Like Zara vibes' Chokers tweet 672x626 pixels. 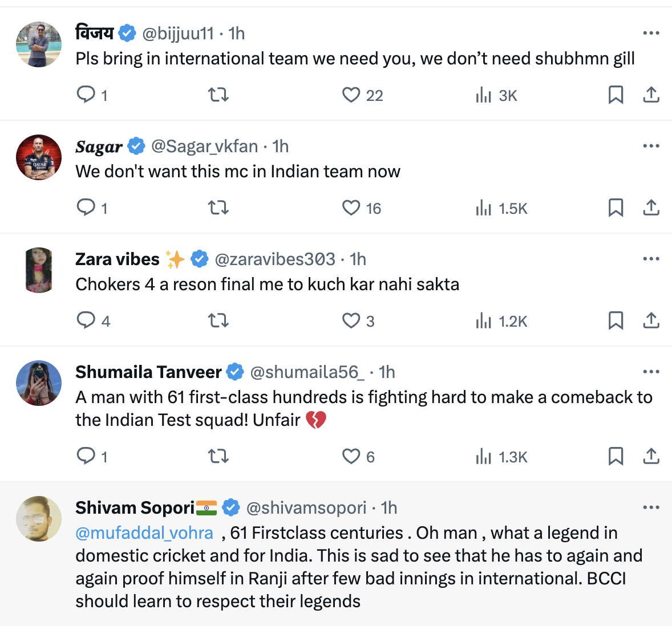click(351, 320)
